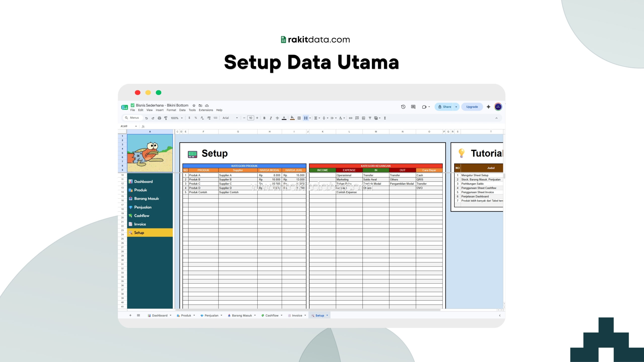Star the Bisnis Sederhana document
Image resolution: width=644 pixels, height=362 pixels.
click(x=194, y=106)
